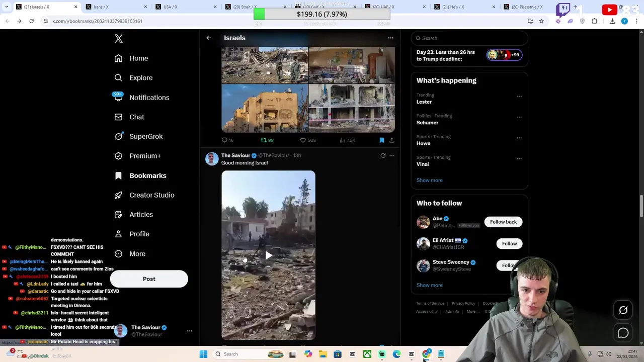Open SuperGrok in the X sidebar
This screenshot has height=362, width=644.
[x=138, y=136]
